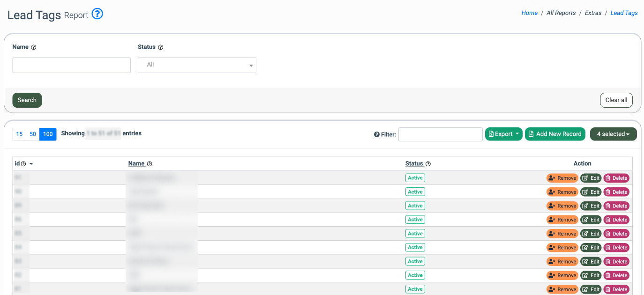644x295 pixels.
Task: Click Add New Record button
Action: tap(555, 134)
